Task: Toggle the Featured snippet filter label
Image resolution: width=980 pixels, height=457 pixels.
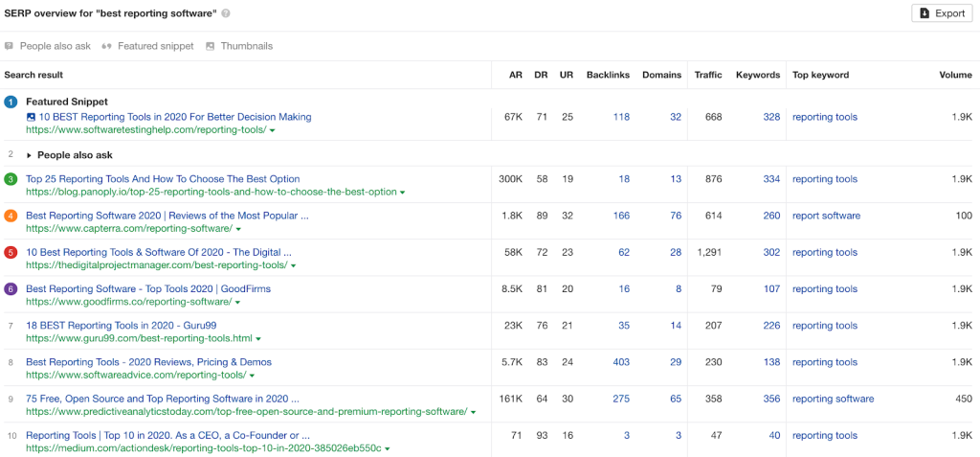Action: 156,46
